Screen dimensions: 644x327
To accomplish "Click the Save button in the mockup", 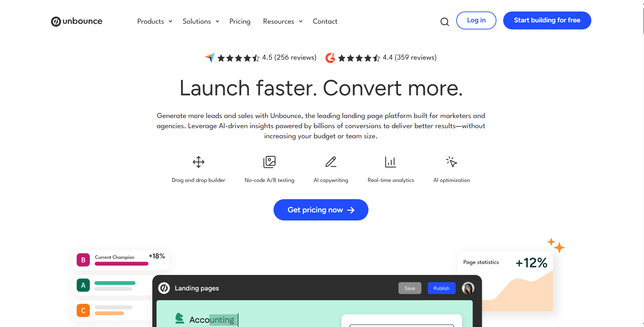I will pos(410,288).
